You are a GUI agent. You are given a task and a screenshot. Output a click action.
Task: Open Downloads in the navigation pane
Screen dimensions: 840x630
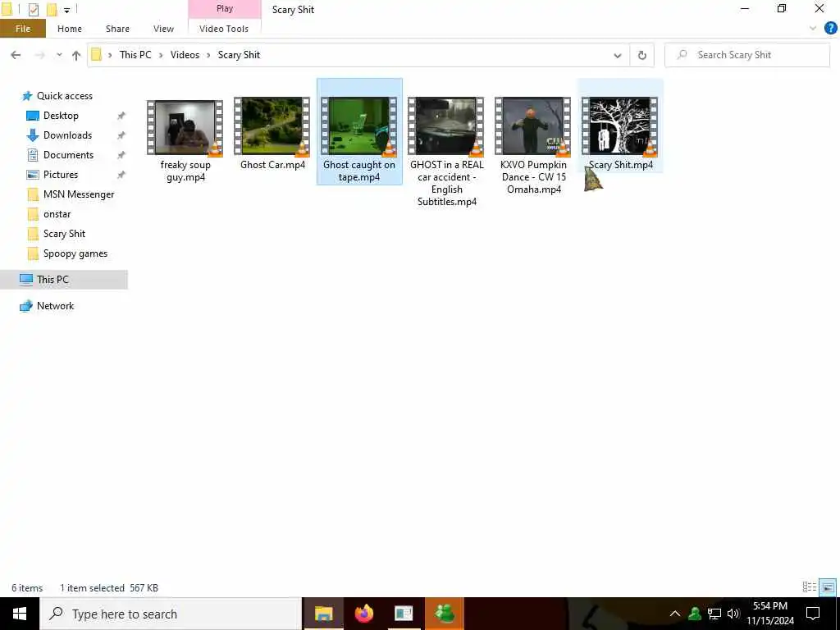tap(67, 135)
